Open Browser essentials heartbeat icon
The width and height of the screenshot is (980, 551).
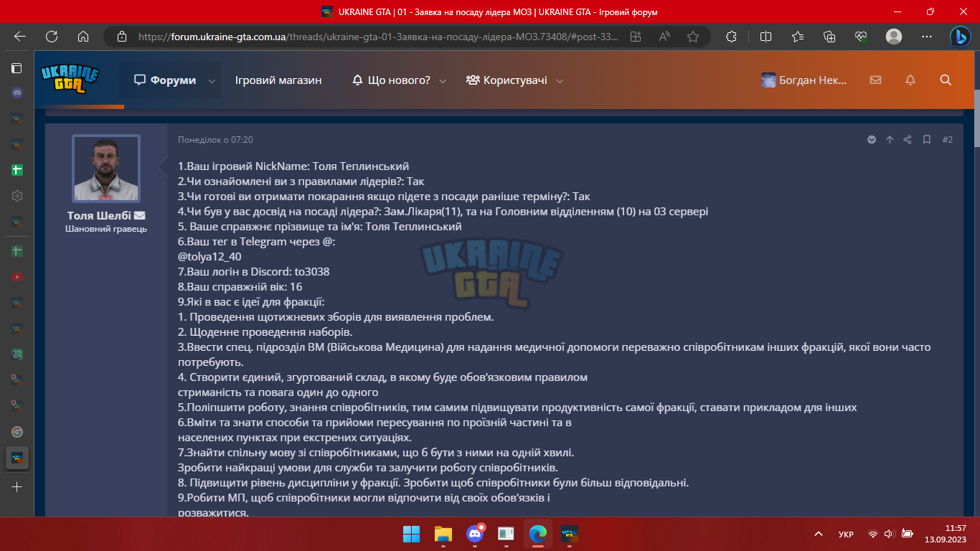(x=861, y=37)
